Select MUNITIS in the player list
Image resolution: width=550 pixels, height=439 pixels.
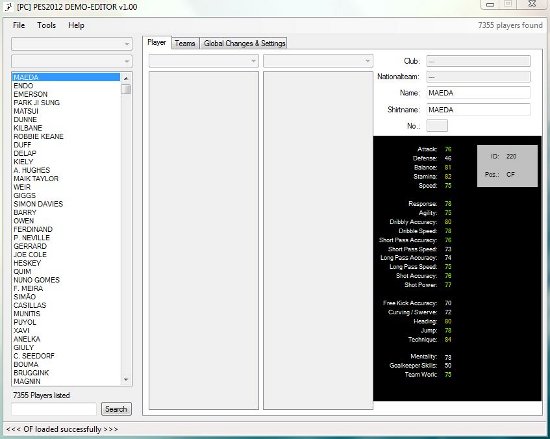(66, 313)
